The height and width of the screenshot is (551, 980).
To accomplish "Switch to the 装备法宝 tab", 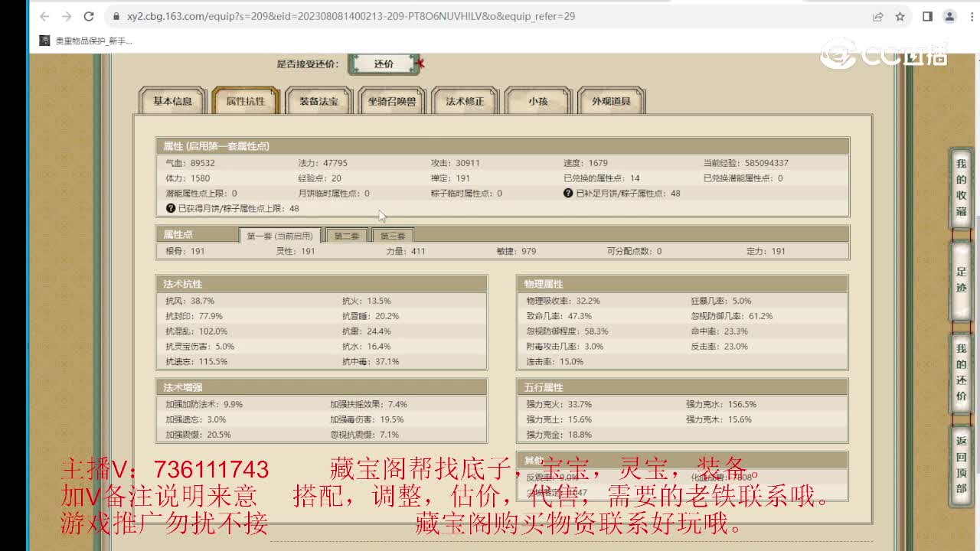I will pos(318,100).
